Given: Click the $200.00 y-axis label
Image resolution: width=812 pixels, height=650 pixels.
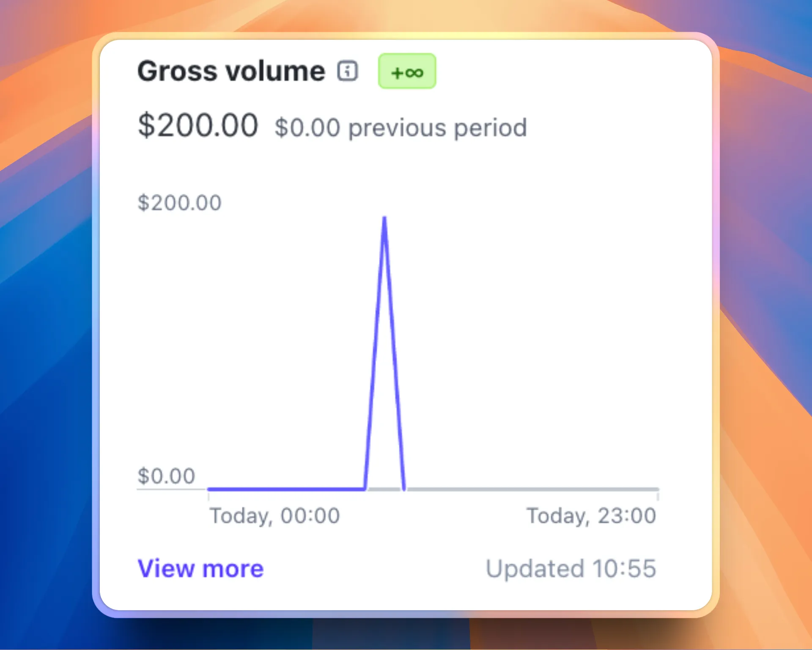Looking at the screenshot, I should (179, 202).
